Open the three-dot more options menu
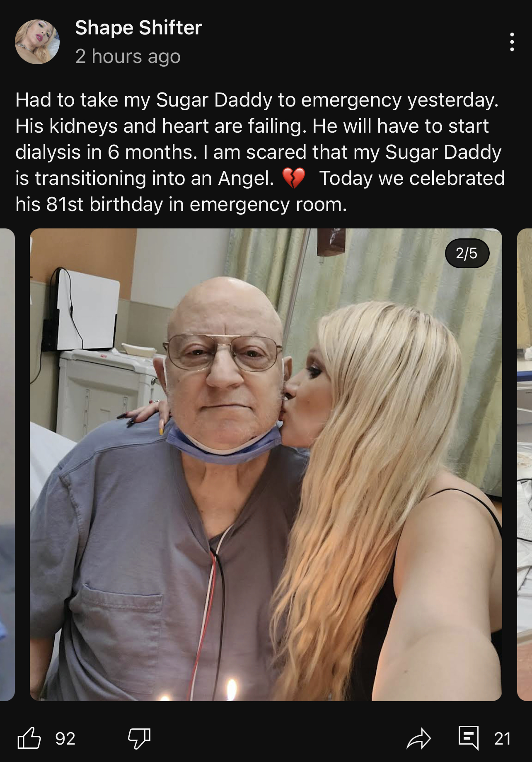 (x=512, y=42)
